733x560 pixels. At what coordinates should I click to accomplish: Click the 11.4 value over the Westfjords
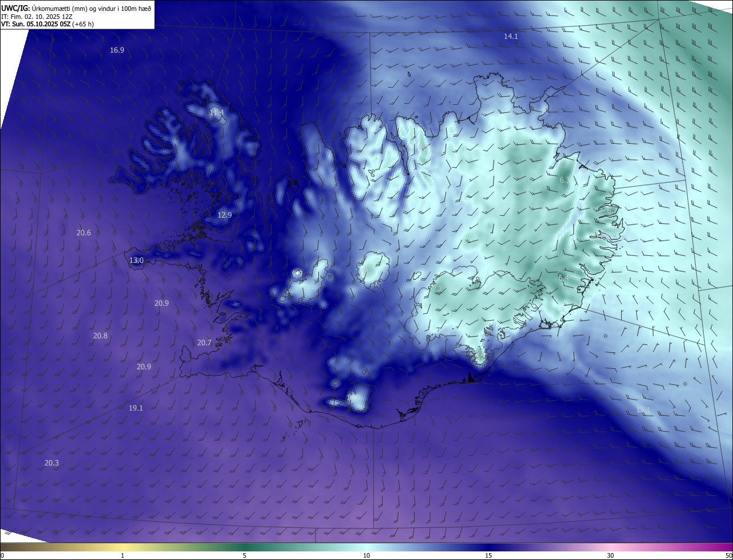(x=216, y=112)
